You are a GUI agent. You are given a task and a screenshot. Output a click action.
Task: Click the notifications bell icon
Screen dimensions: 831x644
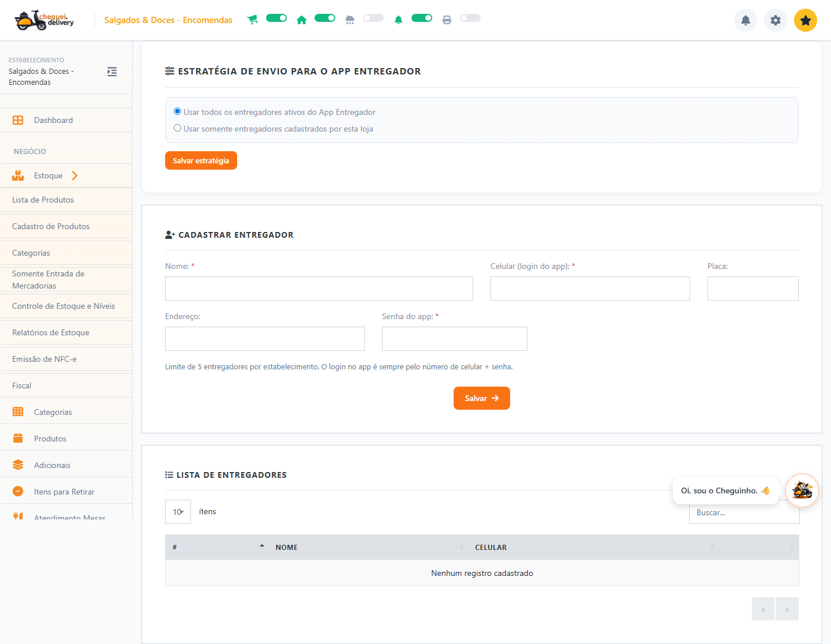pyautogui.click(x=746, y=20)
